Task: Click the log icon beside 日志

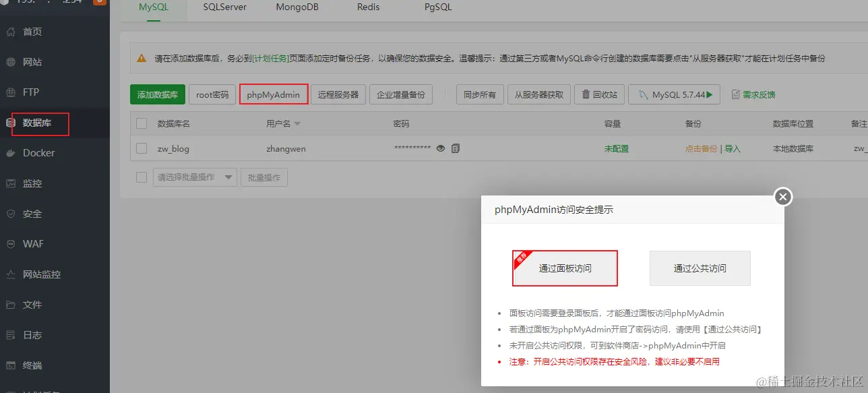Action: pos(11,335)
